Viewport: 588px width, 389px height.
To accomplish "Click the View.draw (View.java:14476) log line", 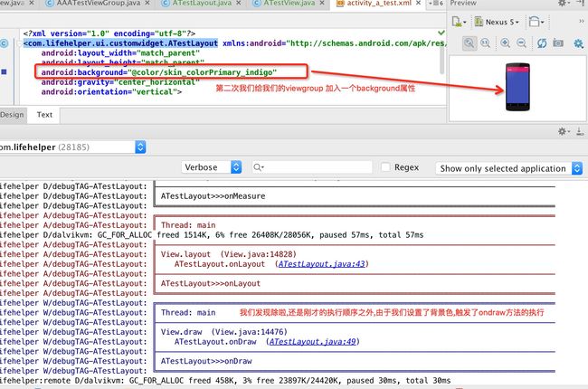I will [224, 332].
